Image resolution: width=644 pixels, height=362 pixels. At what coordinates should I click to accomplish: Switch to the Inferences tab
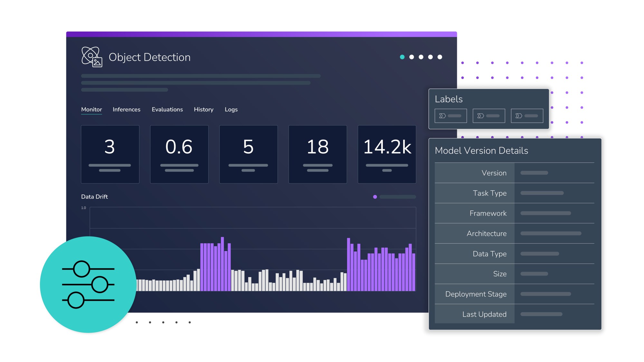point(126,109)
